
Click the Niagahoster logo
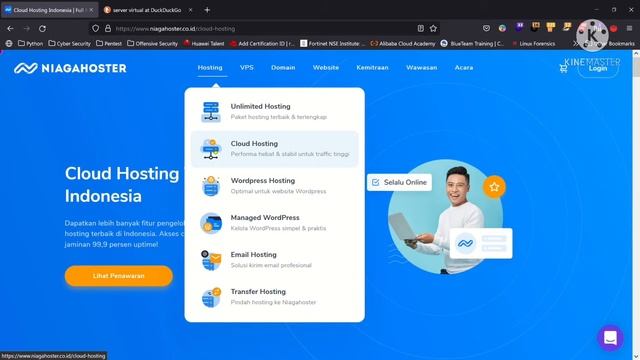(70, 68)
